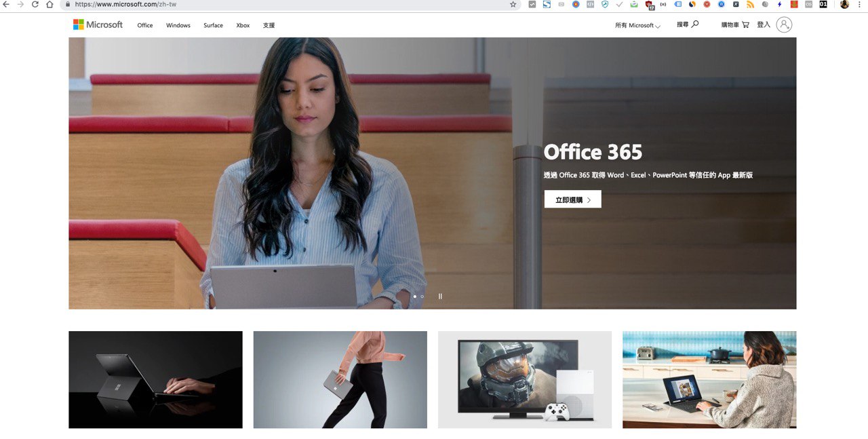
Task: Open the Office nav menu item
Action: click(145, 25)
